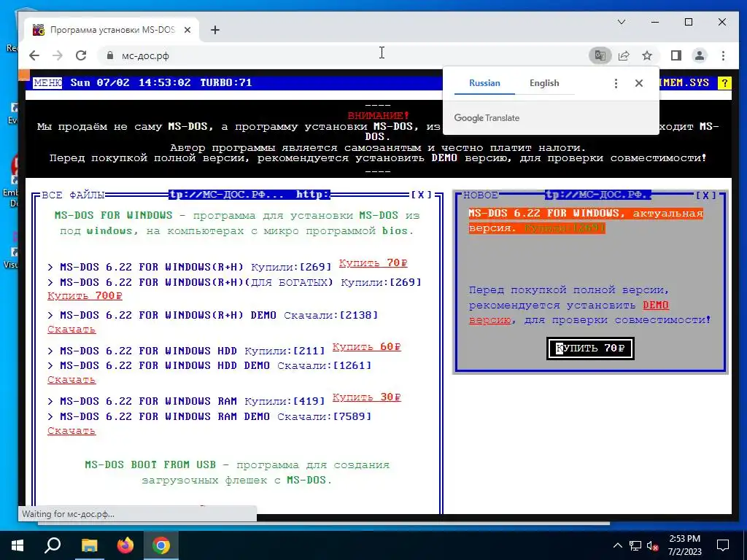Close the MS-DOS installer tab
Viewport: 747px width, 560px height.
coord(187,30)
